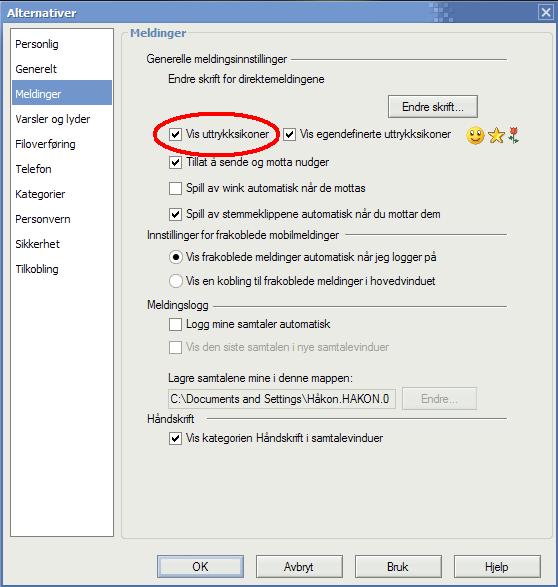This screenshot has width=558, height=587.
Task: Disable Tillat å sende og motta nudger
Action: click(175, 162)
